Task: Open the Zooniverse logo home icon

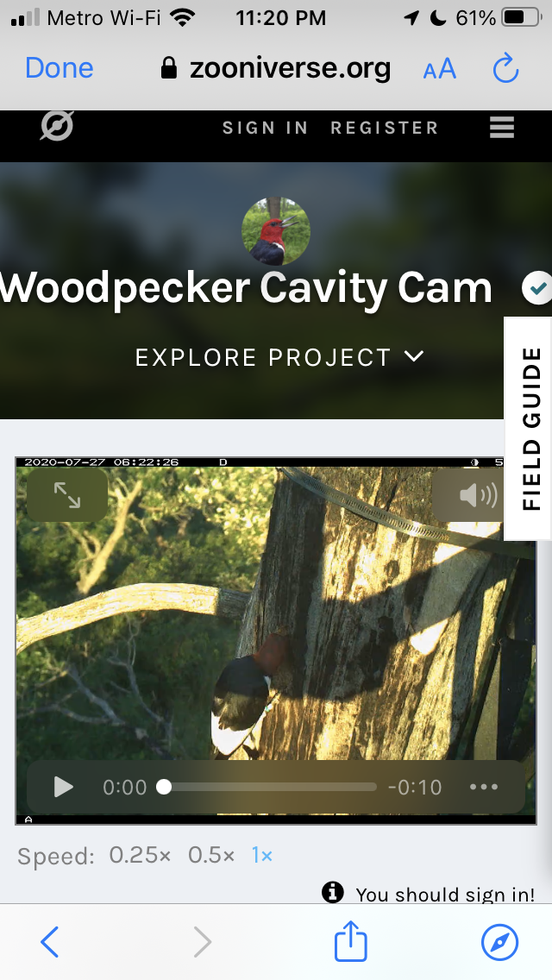Action: point(57,126)
